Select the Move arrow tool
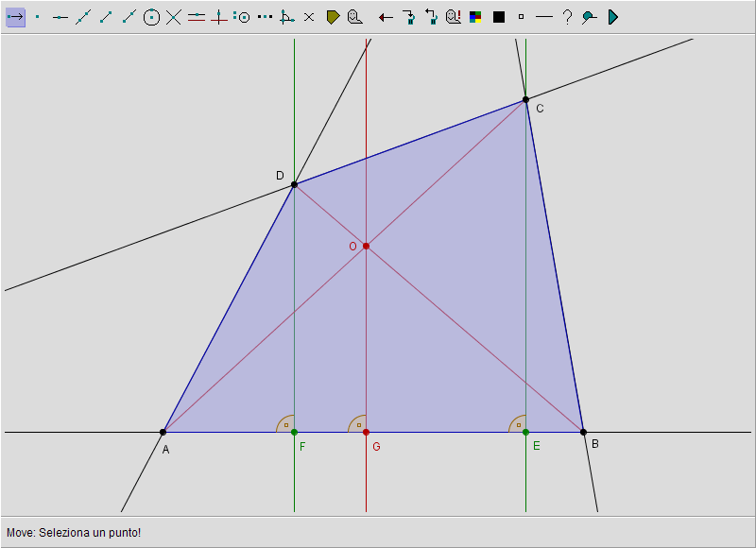This screenshot has width=756, height=548. click(15, 17)
